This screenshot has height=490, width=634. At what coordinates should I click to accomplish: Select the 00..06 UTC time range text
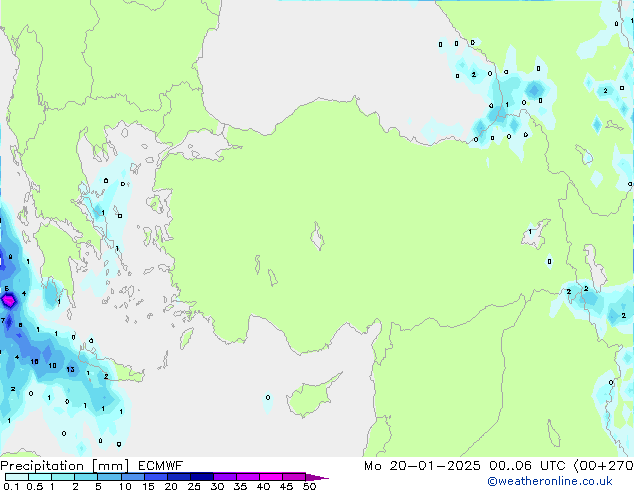coord(526,466)
